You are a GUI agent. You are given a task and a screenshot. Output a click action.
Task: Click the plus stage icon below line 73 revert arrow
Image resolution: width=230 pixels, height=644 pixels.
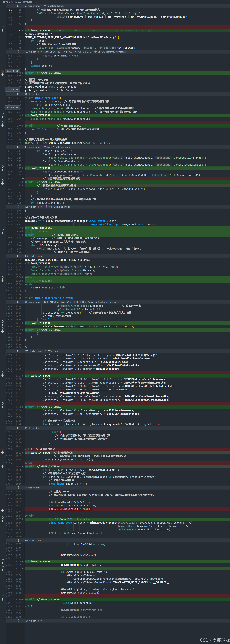[x=3, y=31]
